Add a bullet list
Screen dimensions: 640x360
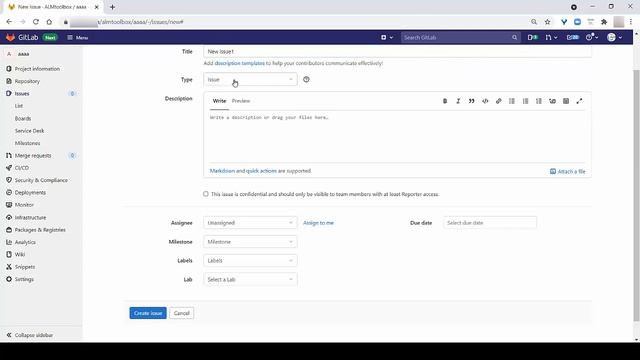512,101
